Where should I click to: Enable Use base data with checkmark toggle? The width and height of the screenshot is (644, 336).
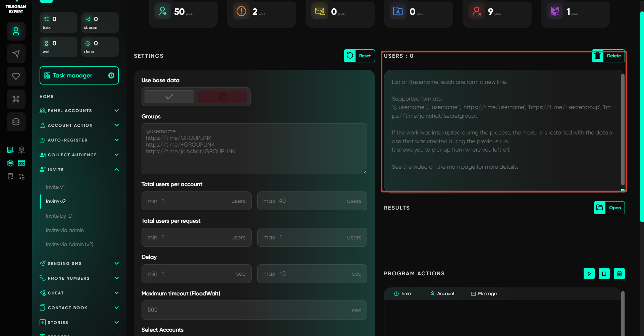(x=169, y=97)
